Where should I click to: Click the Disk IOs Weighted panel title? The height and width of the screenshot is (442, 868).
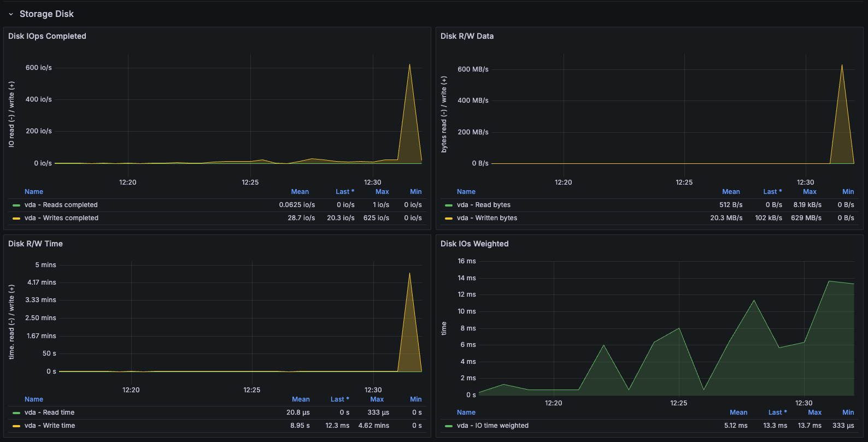click(x=474, y=244)
